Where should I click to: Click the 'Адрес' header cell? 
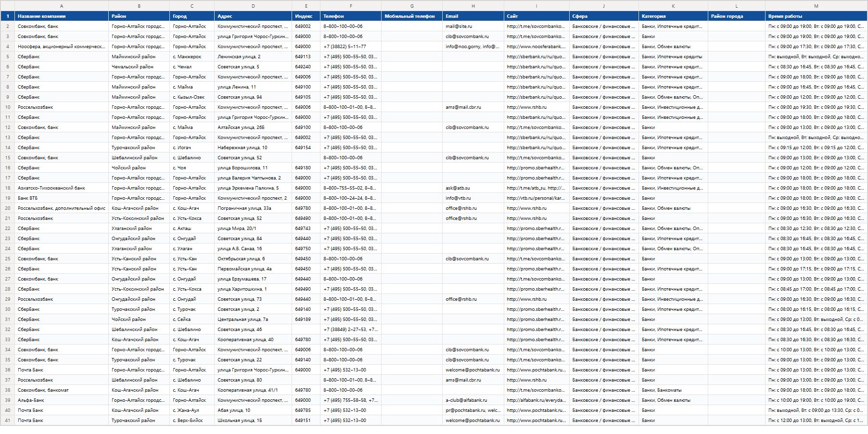point(253,16)
